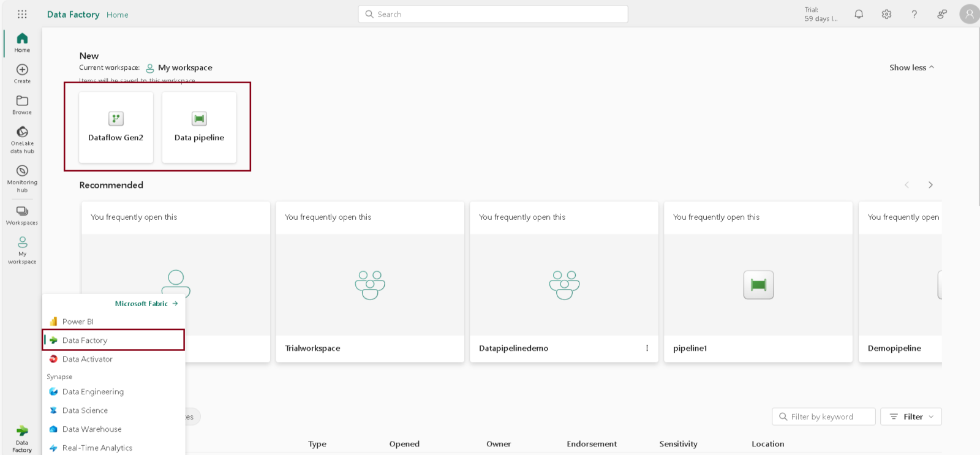The image size is (980, 455).
Task: Sort by Endorsement column header
Action: point(592,444)
